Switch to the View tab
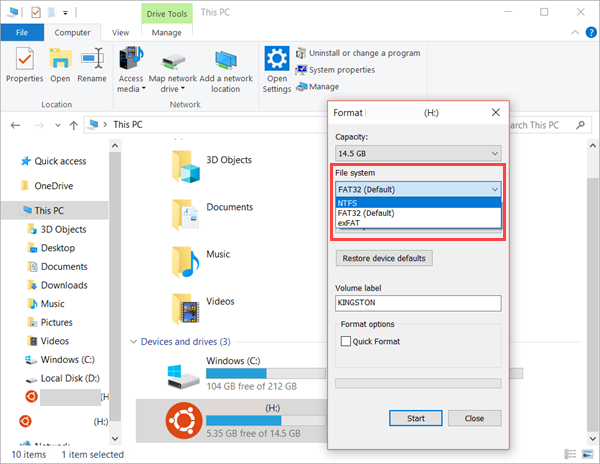The image size is (600, 464). click(121, 33)
